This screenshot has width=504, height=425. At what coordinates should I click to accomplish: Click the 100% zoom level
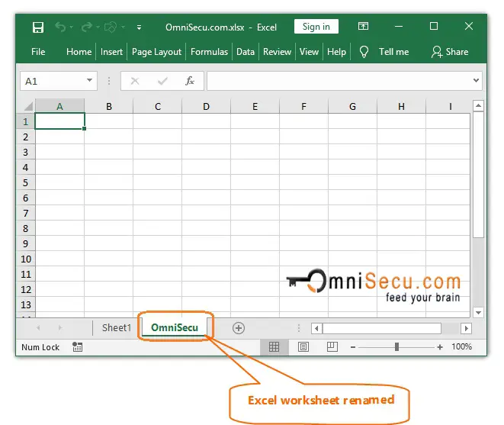coord(461,346)
